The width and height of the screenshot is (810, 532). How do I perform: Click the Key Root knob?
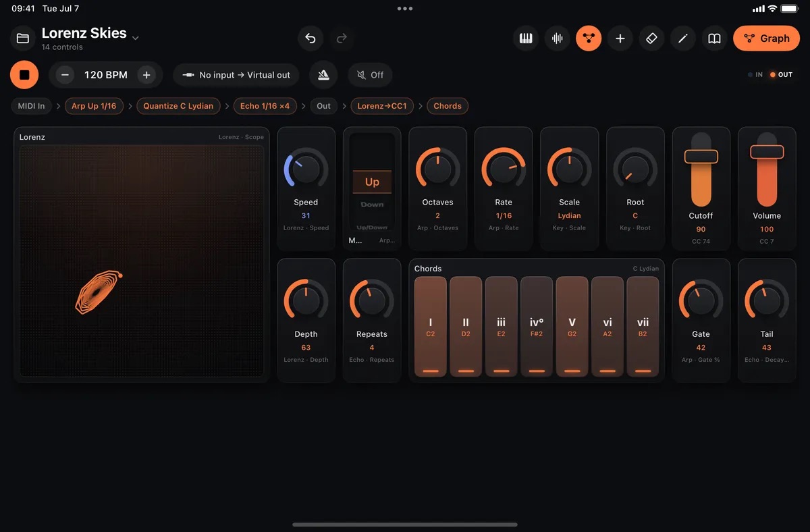(635, 169)
